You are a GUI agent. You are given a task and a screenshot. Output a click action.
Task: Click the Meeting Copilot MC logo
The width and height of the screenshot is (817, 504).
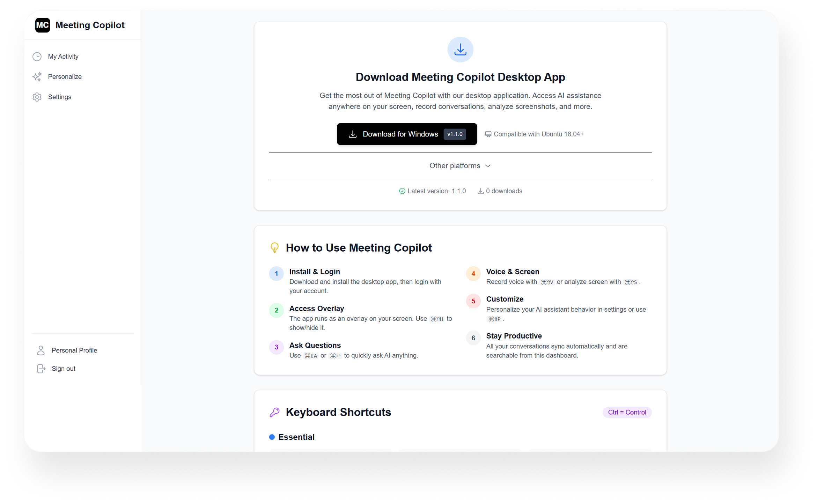[x=43, y=25]
